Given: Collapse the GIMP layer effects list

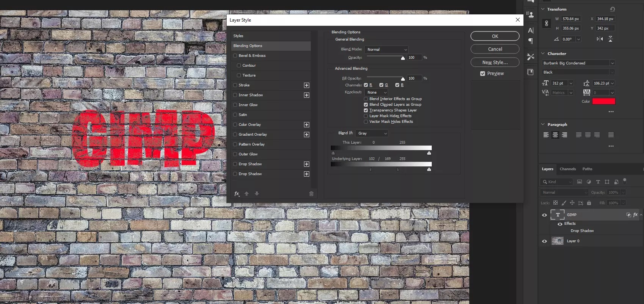Looking at the screenshot, I should (x=641, y=215).
